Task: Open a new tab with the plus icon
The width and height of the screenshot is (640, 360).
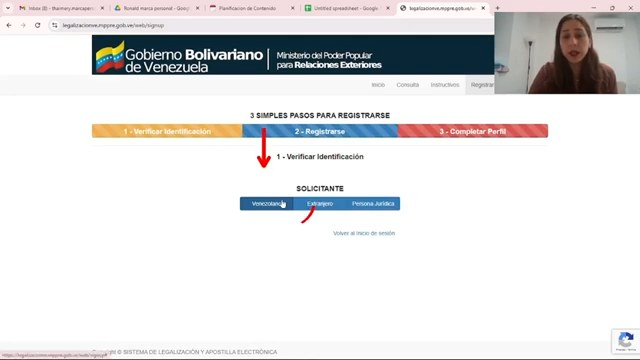Action: click(498, 8)
